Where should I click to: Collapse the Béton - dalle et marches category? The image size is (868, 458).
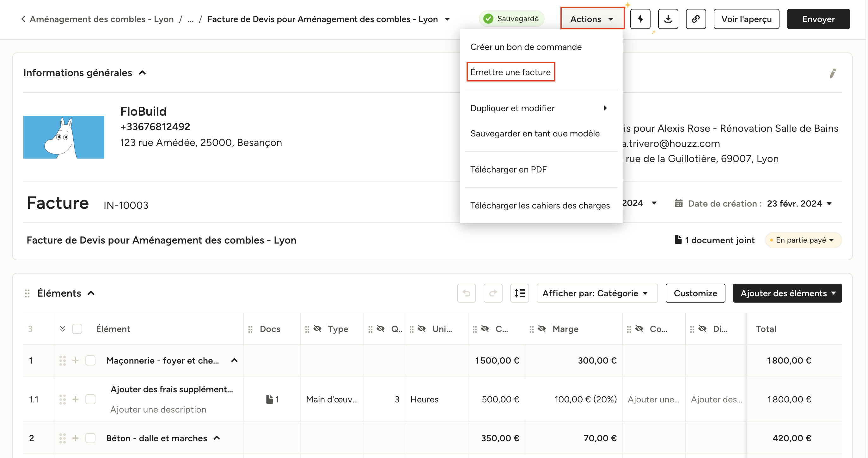pos(217,438)
